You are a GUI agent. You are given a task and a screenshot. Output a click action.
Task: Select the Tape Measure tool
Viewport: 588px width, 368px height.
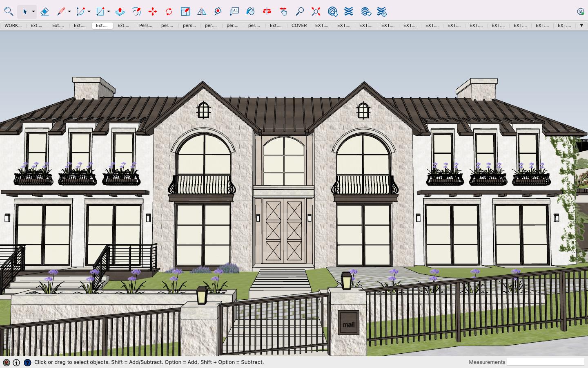(x=218, y=11)
